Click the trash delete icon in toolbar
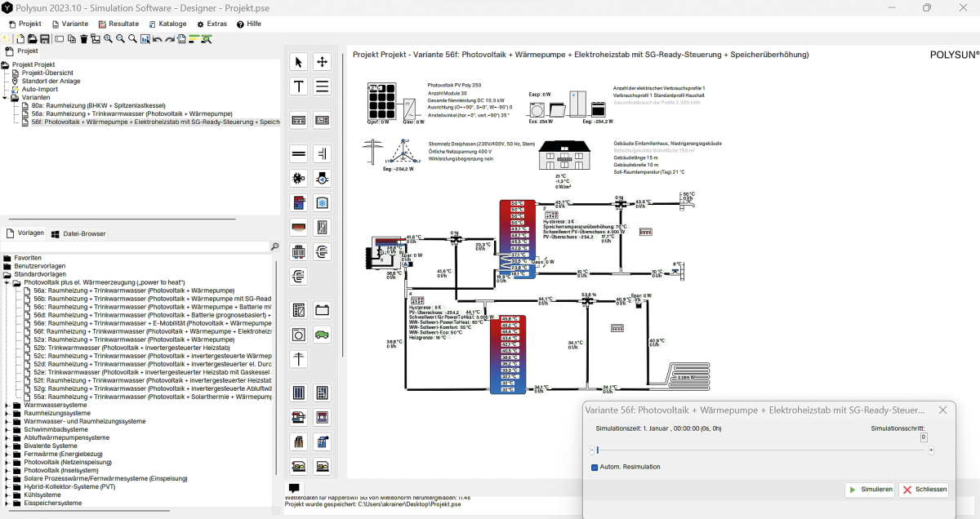The width and height of the screenshot is (980, 519). point(83,39)
